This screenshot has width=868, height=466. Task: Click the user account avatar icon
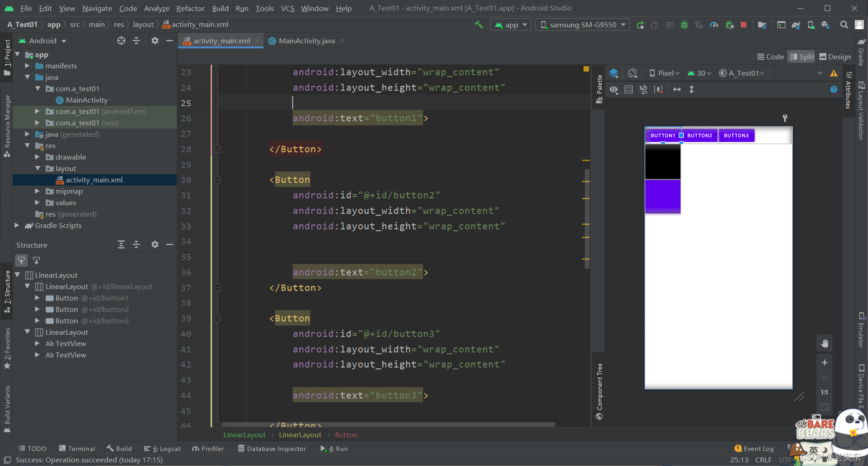tap(859, 25)
